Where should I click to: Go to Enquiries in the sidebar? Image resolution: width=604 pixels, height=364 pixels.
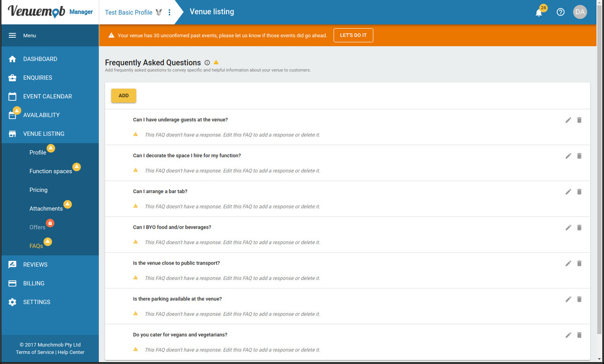click(x=37, y=78)
